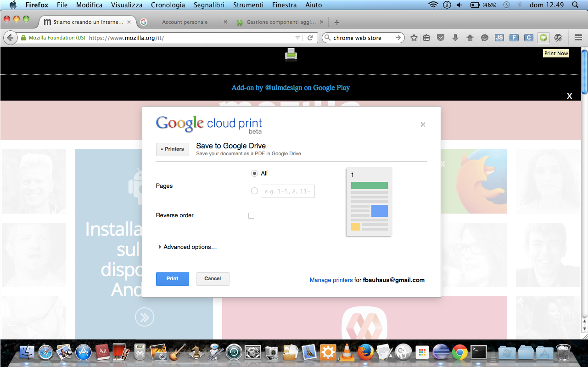The image size is (588, 367).
Task: Click the green Print Now cloud icon
Action: (543, 38)
